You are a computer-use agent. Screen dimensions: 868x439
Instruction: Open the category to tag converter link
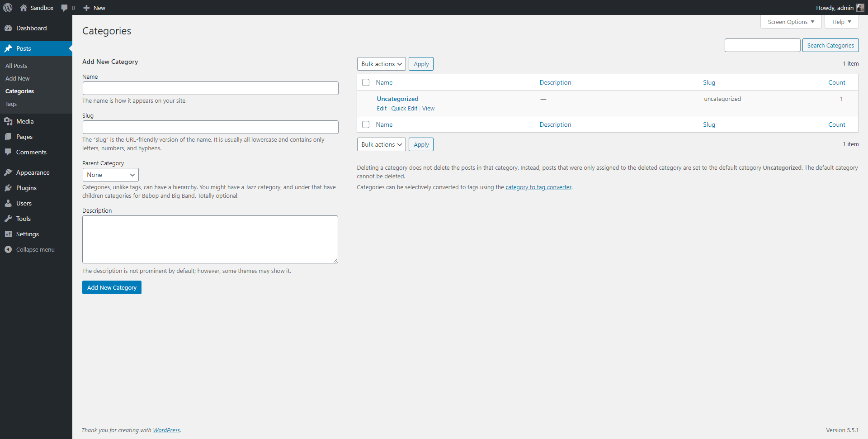coord(538,187)
